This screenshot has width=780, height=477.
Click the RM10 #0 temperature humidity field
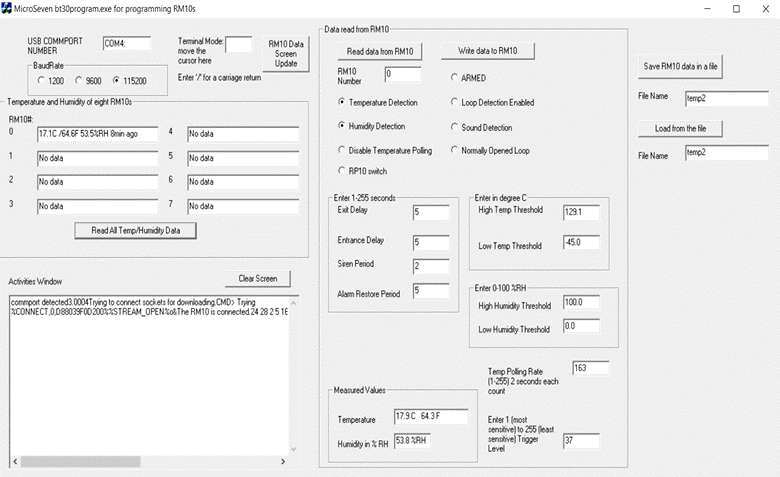pos(98,134)
